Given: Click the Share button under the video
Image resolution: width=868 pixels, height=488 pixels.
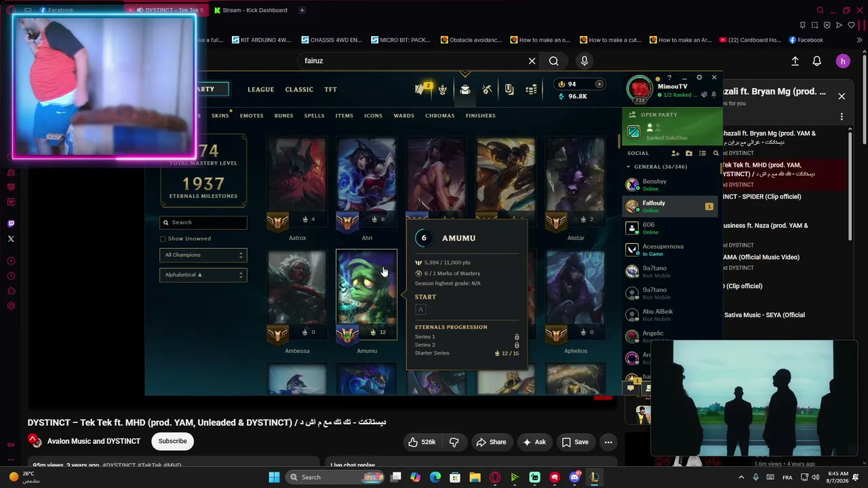Looking at the screenshot, I should 491,442.
